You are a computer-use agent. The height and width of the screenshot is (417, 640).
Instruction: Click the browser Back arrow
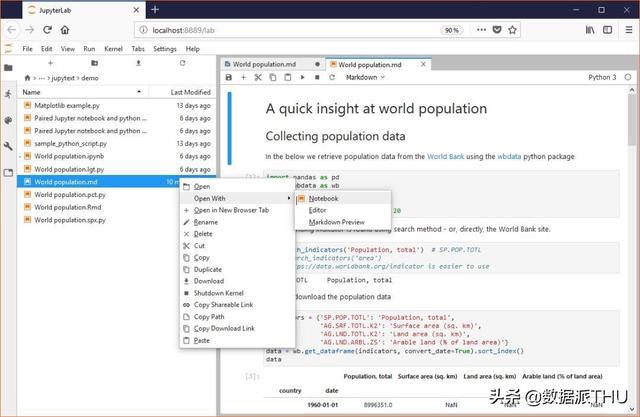coord(11,30)
